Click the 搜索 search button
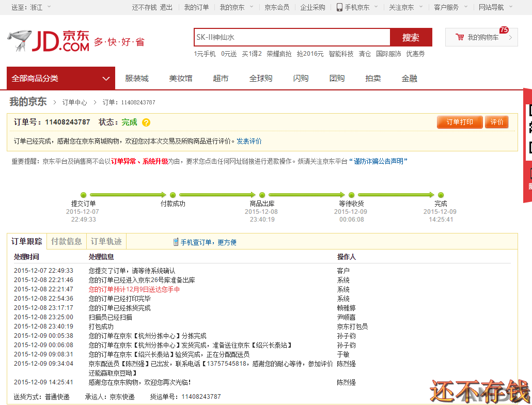Viewport: 532px width, 405px height. (x=411, y=37)
